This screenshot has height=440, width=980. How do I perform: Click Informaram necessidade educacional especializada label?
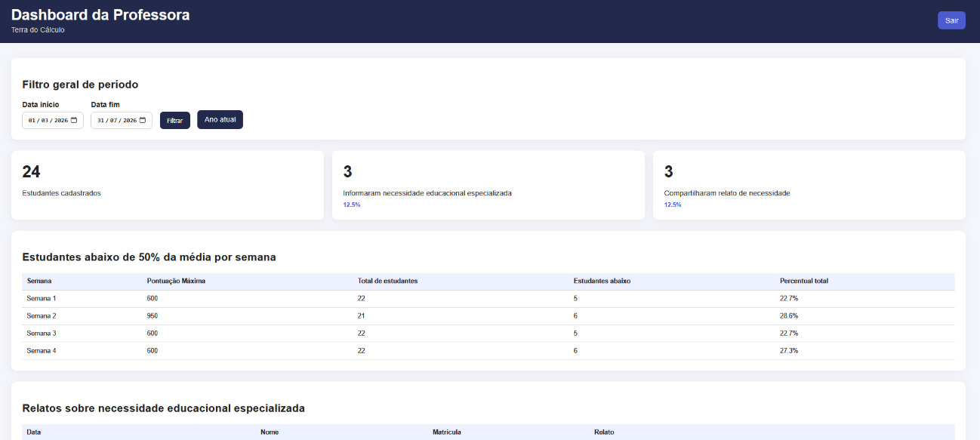[x=427, y=193]
